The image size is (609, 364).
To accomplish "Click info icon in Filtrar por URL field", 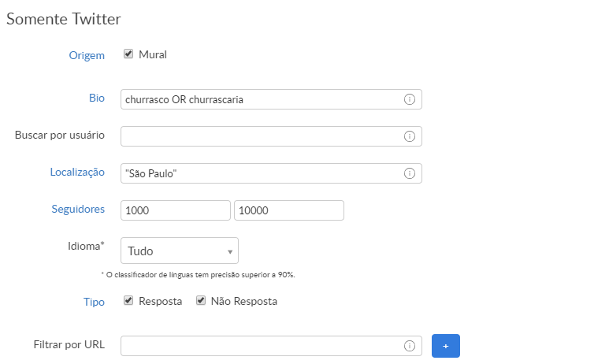I will tap(410, 346).
